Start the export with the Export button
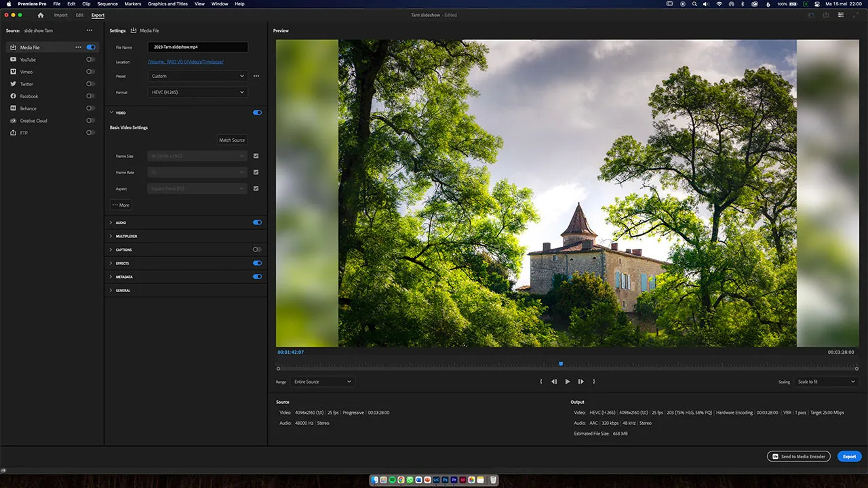Image resolution: width=868 pixels, height=488 pixels. pos(849,456)
